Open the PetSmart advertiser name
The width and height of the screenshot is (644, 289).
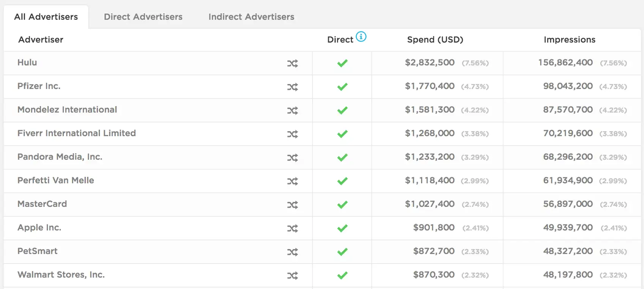tap(38, 251)
